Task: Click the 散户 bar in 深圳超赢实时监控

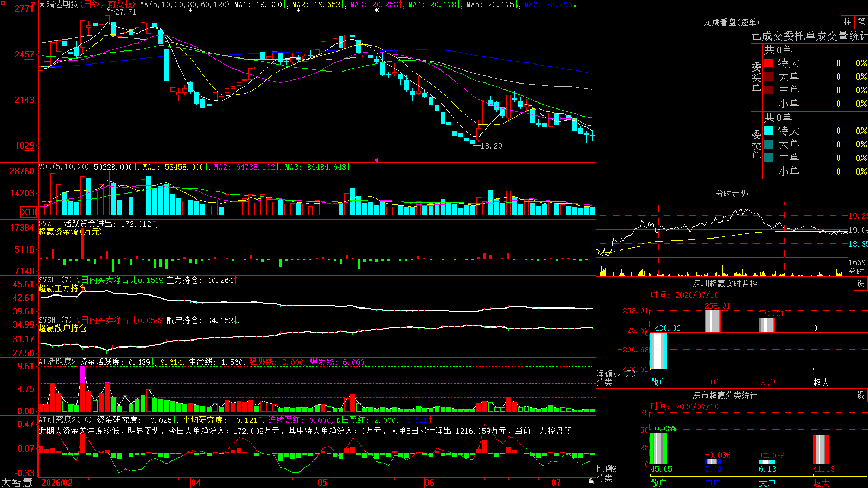Action: coord(659,351)
